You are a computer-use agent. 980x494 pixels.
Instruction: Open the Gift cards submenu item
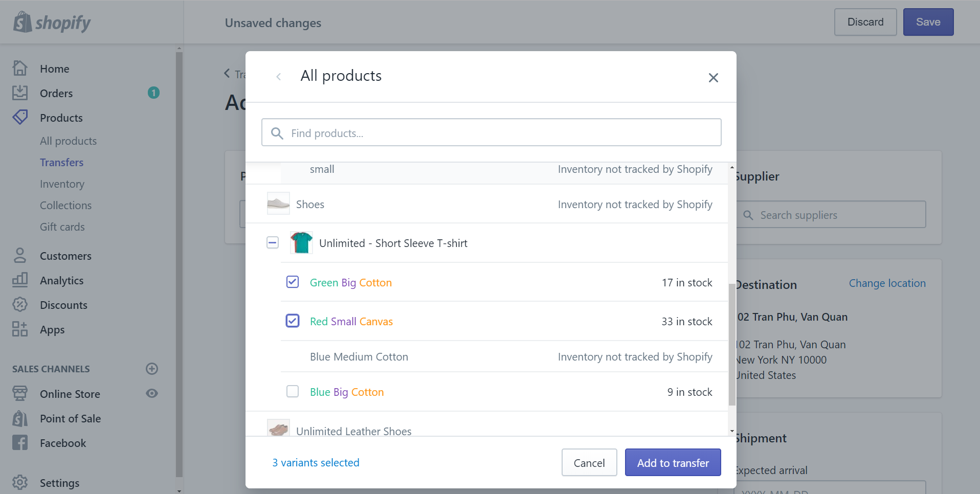[x=62, y=227]
